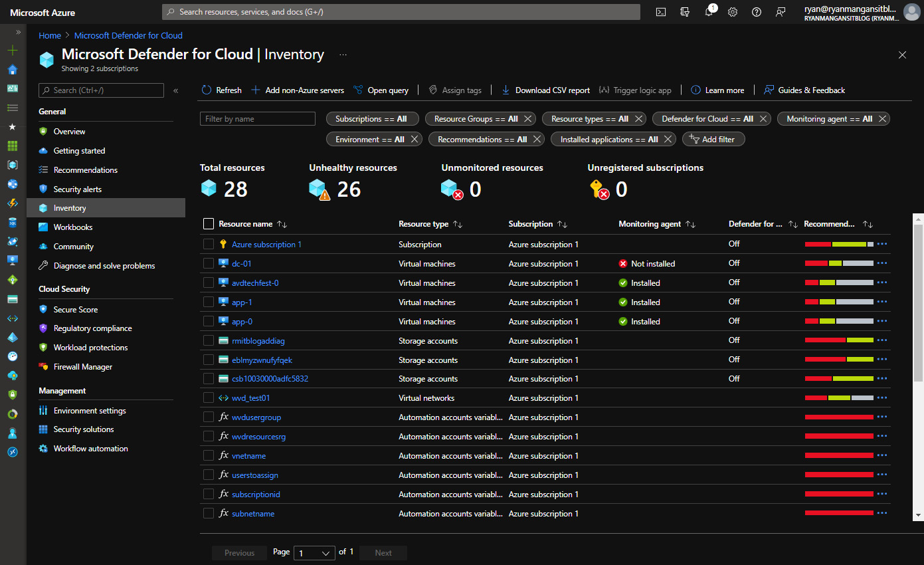The height and width of the screenshot is (565, 924).
Task: Open the Help question mark icon
Action: point(757,12)
